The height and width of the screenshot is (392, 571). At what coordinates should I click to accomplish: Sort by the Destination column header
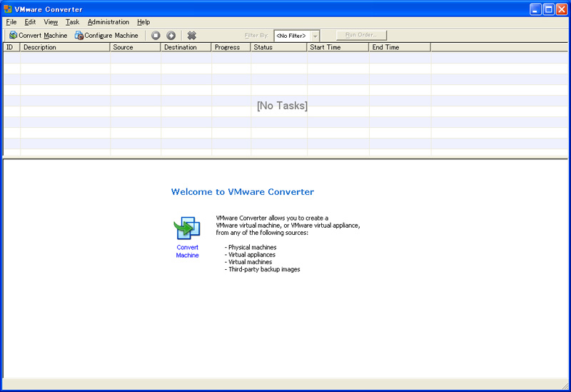186,47
